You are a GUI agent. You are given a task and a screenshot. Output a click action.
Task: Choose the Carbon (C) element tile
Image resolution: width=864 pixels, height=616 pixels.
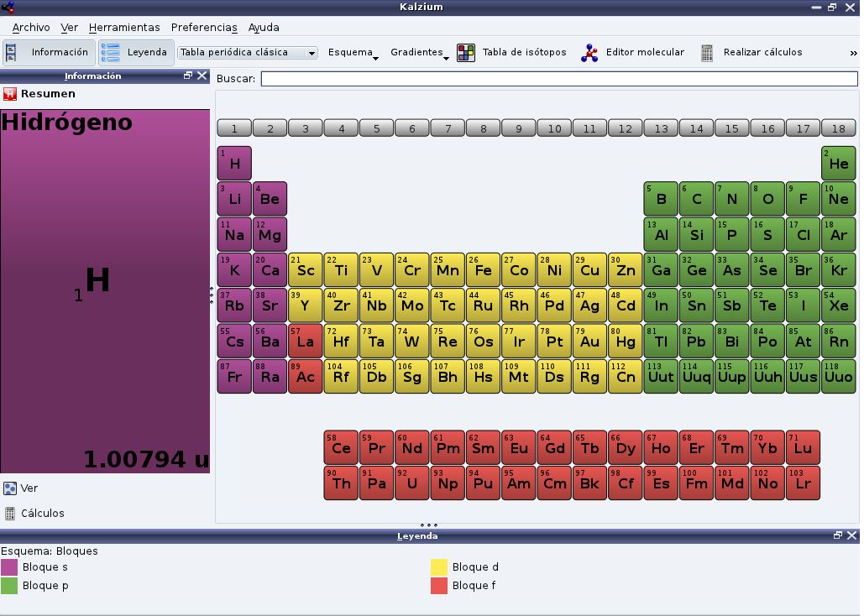click(697, 199)
